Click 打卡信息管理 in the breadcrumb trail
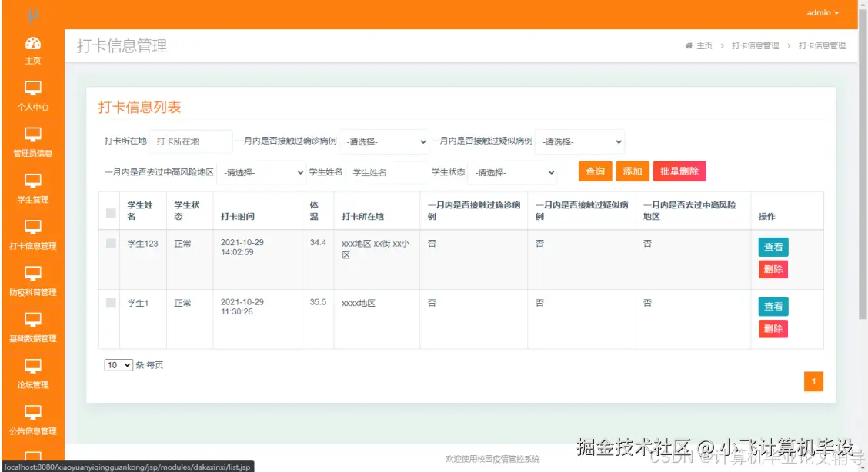This screenshot has height=472, width=868. coord(754,45)
